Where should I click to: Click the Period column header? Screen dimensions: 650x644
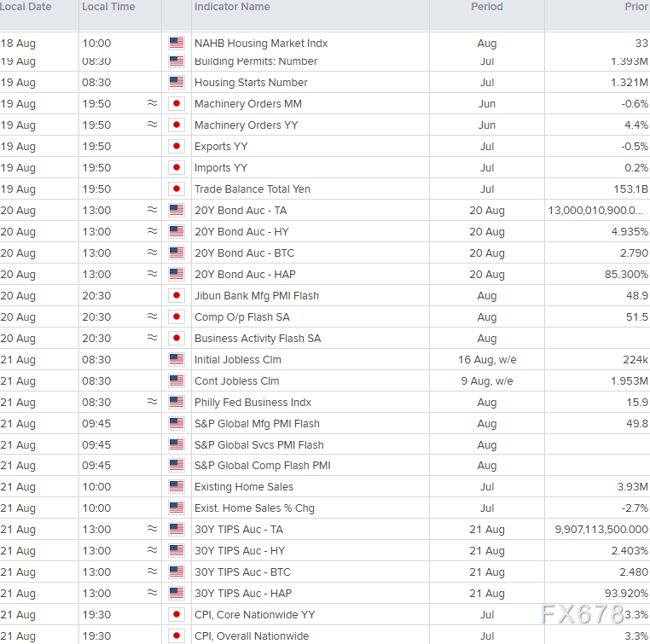pos(487,7)
